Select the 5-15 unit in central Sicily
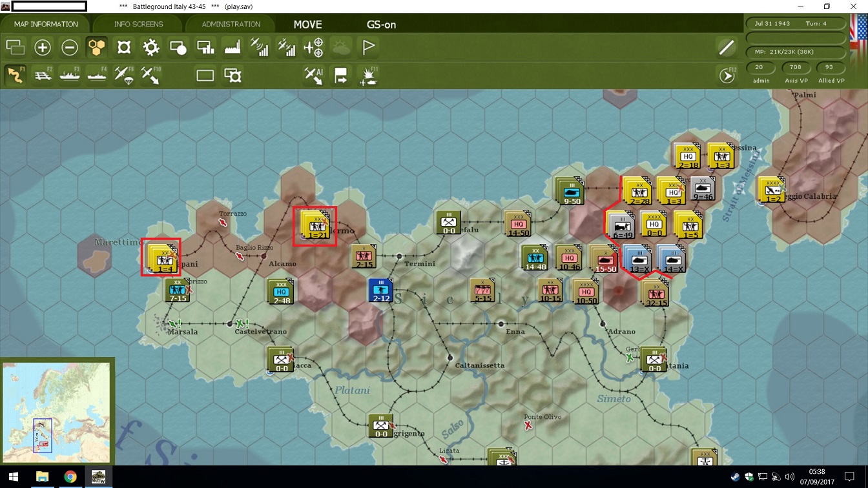Screen dimensions: 868x488 (x=482, y=290)
